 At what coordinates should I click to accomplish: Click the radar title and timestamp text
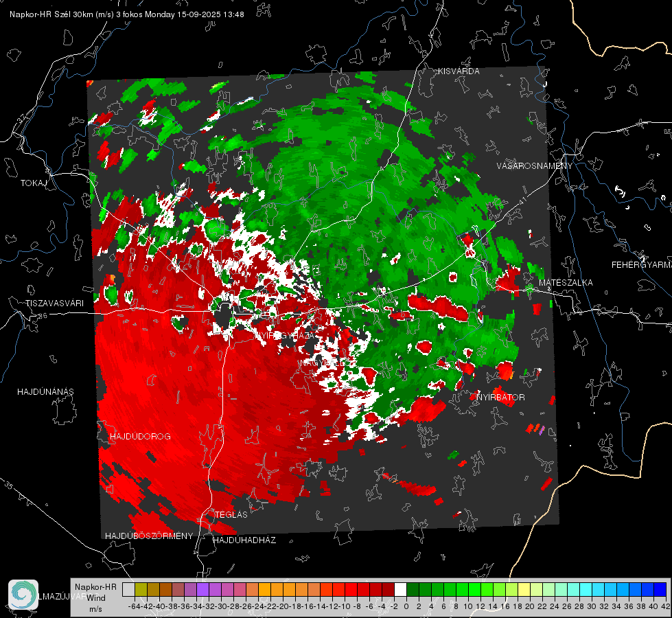[x=127, y=14]
